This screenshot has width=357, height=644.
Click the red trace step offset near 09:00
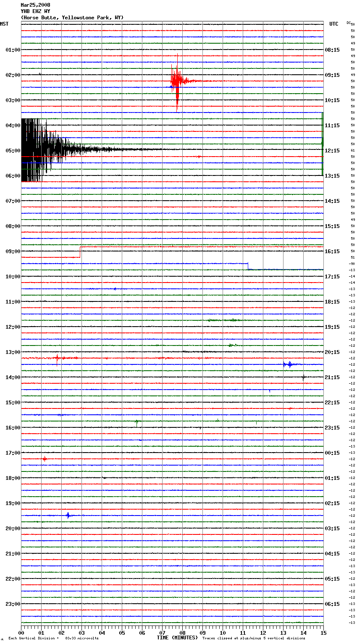pyautogui.click(x=80, y=252)
